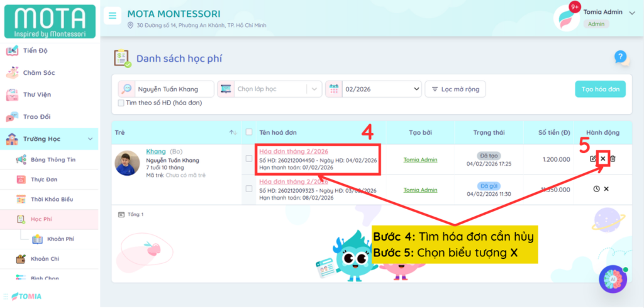644x308 pixels.
Task: Tick the checkbox for the first invoice row
Action: point(249,159)
